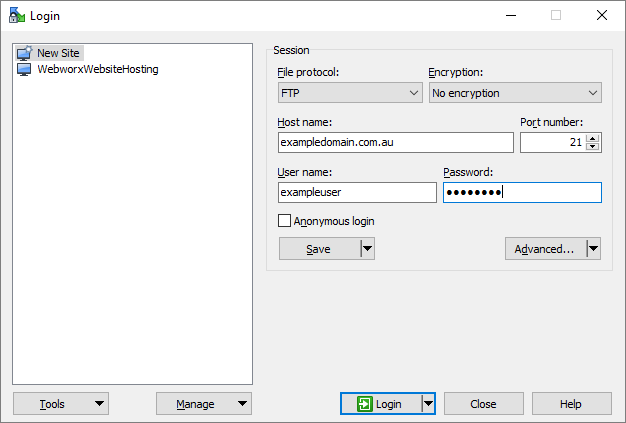Click the 'Encryption:' label
The height and width of the screenshot is (423, 626).
click(x=456, y=72)
